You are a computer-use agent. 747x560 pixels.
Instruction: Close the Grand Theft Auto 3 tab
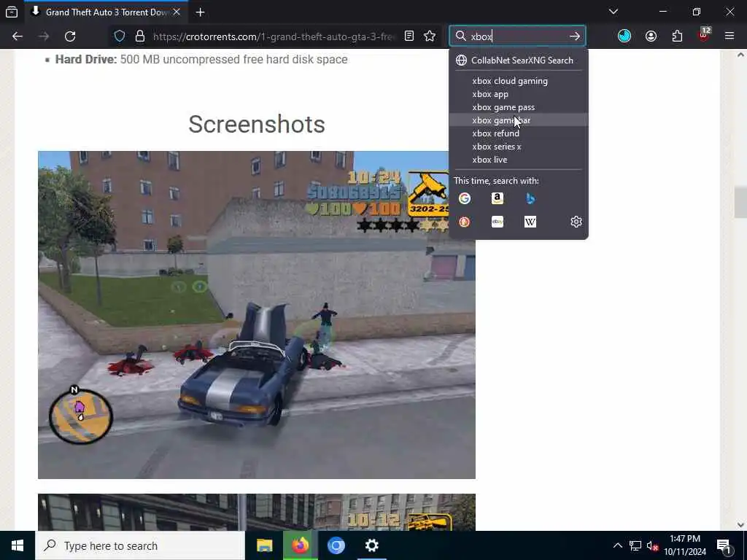177,12
